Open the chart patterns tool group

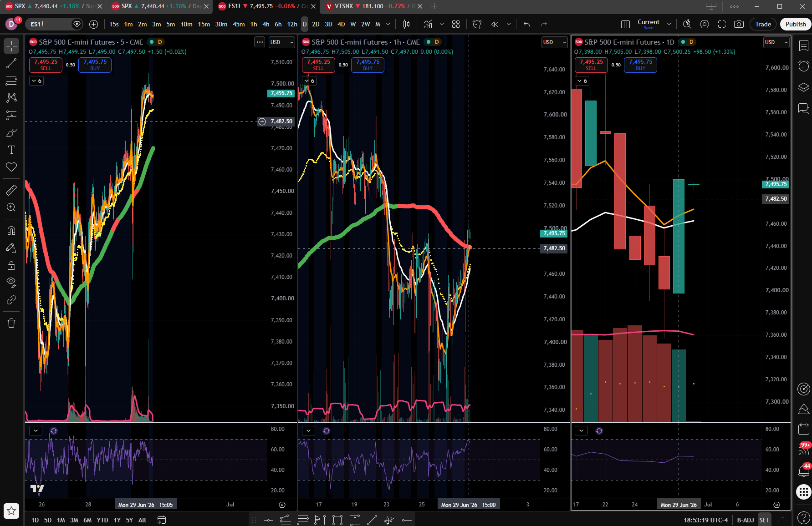[x=11, y=98]
